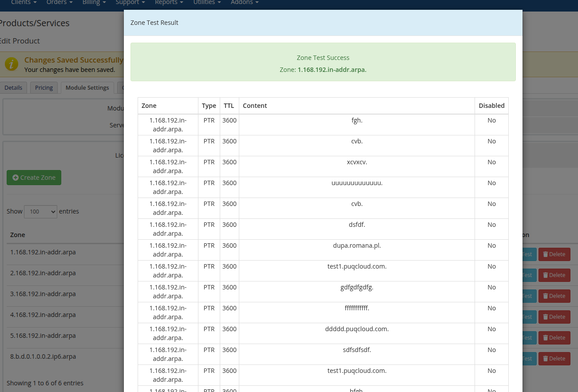Click the TTL column header

(x=230, y=106)
